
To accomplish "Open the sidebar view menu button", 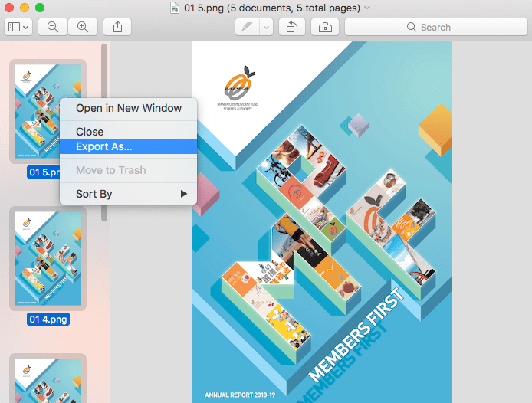I will click(x=18, y=27).
